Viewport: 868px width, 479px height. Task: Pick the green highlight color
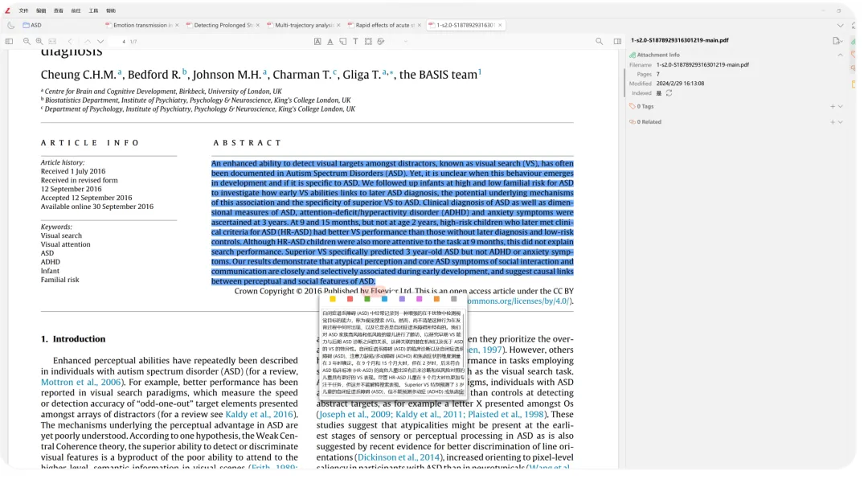(367, 299)
